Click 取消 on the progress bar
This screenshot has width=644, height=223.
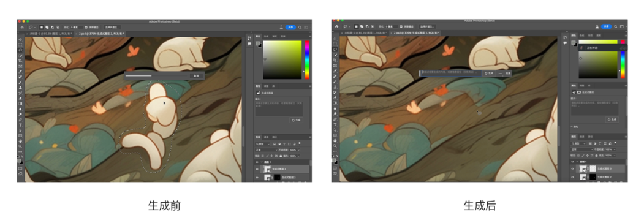(196, 75)
